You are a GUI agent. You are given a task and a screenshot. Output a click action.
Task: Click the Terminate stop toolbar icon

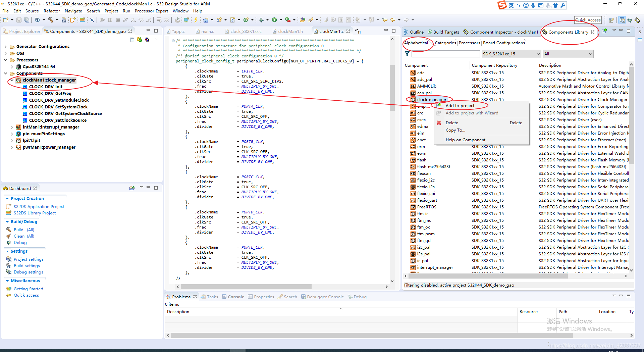point(118,20)
